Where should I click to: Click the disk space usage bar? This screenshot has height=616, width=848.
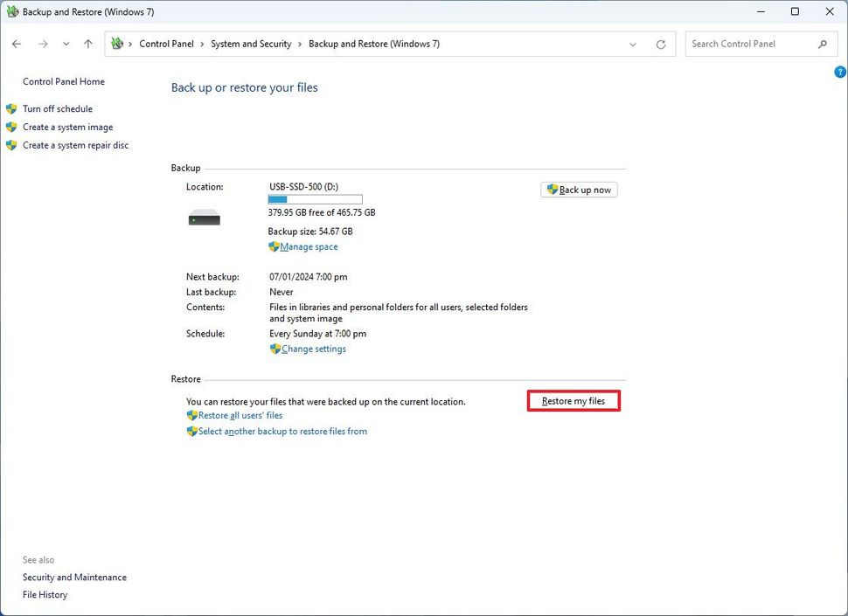click(x=315, y=198)
